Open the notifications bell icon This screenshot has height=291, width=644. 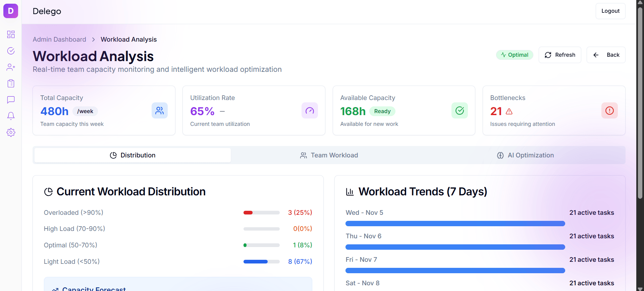(11, 116)
